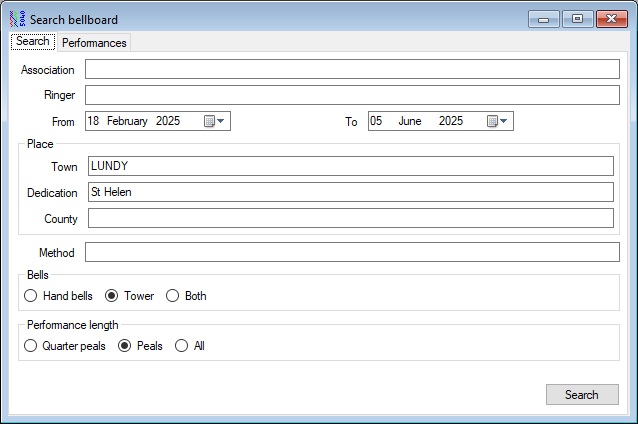Viewport: 638px width, 424px height.
Task: Select All performance lengths
Action: [181, 346]
